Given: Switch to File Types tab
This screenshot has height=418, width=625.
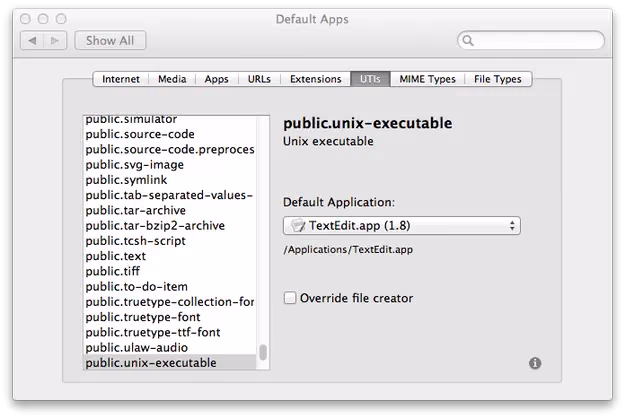Looking at the screenshot, I should point(499,79).
